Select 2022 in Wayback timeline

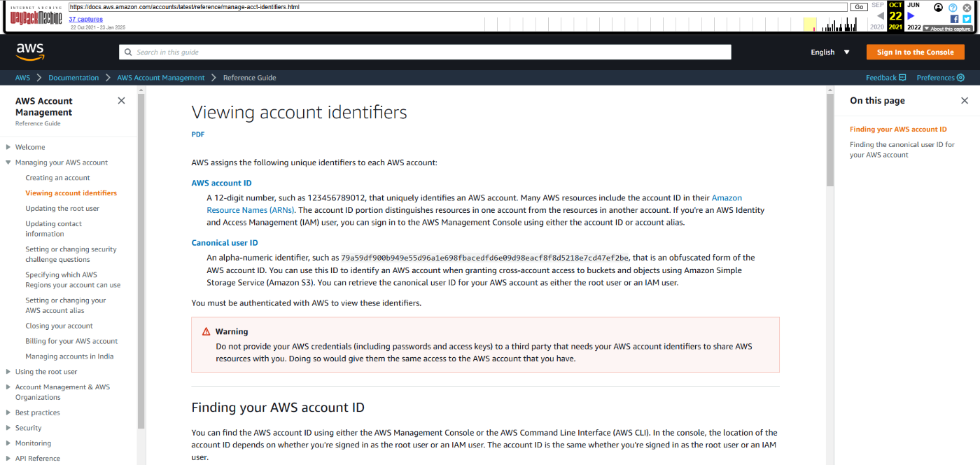(x=913, y=27)
